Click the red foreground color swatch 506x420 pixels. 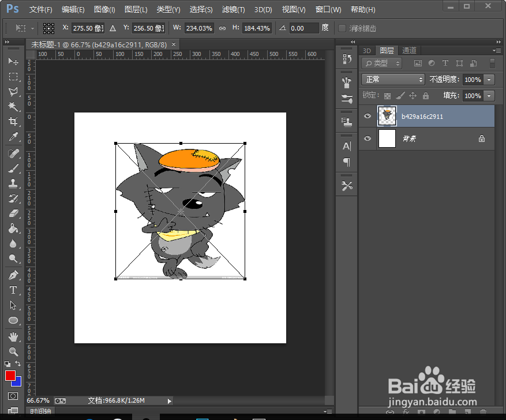10,375
